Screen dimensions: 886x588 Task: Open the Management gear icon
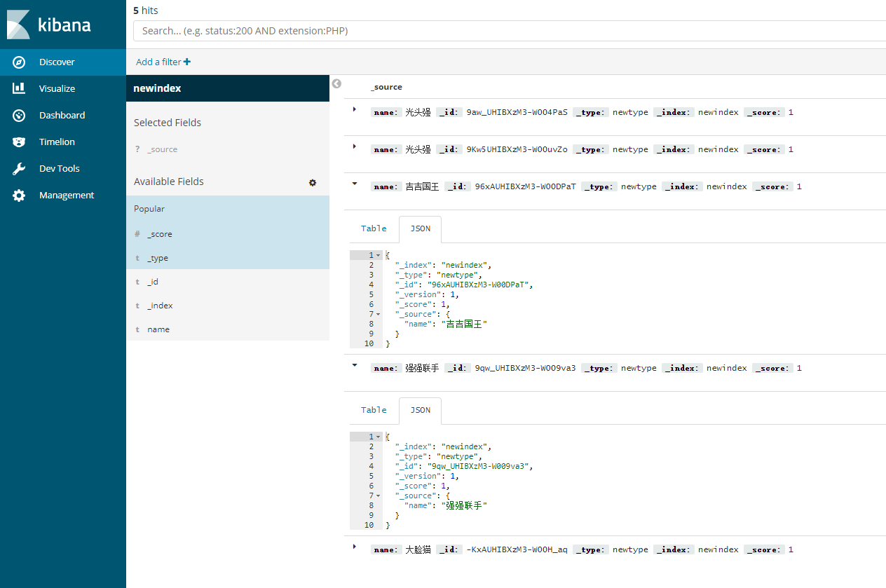click(x=20, y=196)
